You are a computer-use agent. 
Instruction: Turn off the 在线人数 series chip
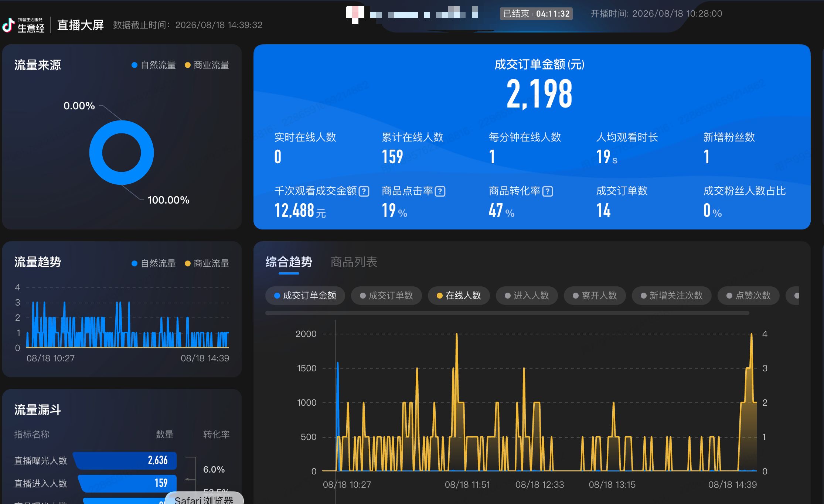tap(459, 296)
